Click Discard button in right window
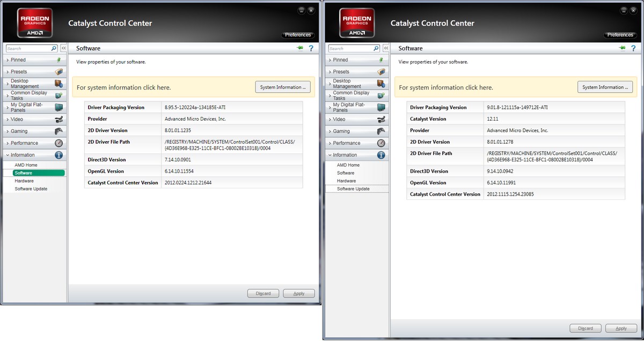Screen dimensions: 644x341 point(586,328)
